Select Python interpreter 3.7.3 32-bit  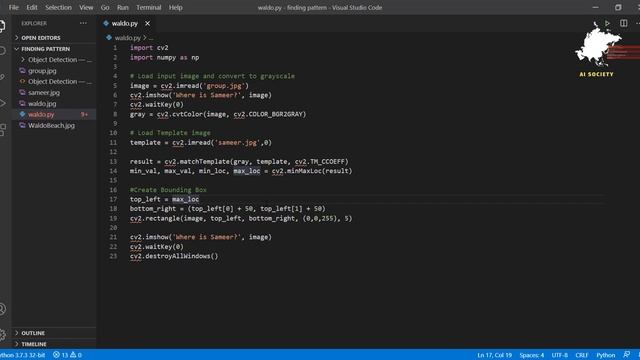[x=22, y=355]
